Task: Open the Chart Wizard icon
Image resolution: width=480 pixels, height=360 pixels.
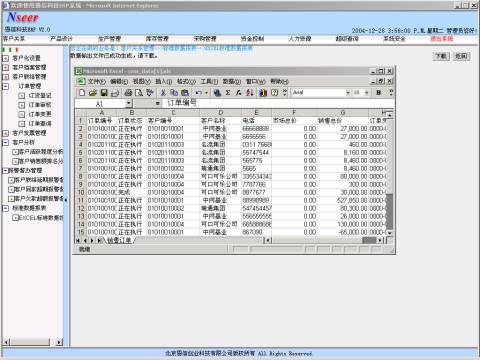Action: (x=263, y=93)
